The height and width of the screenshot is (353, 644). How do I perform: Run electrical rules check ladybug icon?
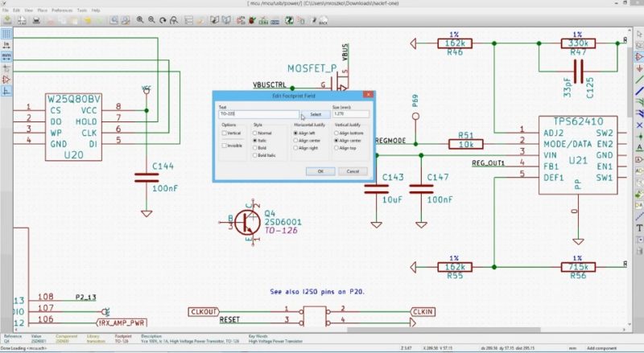pyautogui.click(x=252, y=20)
